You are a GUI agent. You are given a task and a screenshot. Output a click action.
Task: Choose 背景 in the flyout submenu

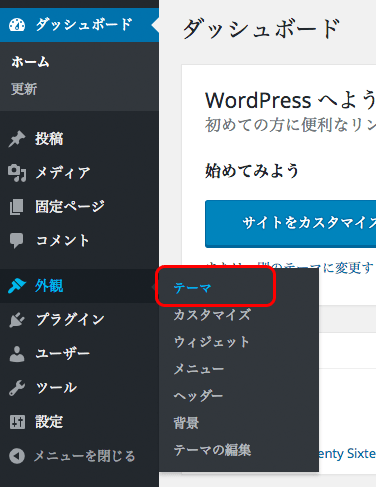186,423
